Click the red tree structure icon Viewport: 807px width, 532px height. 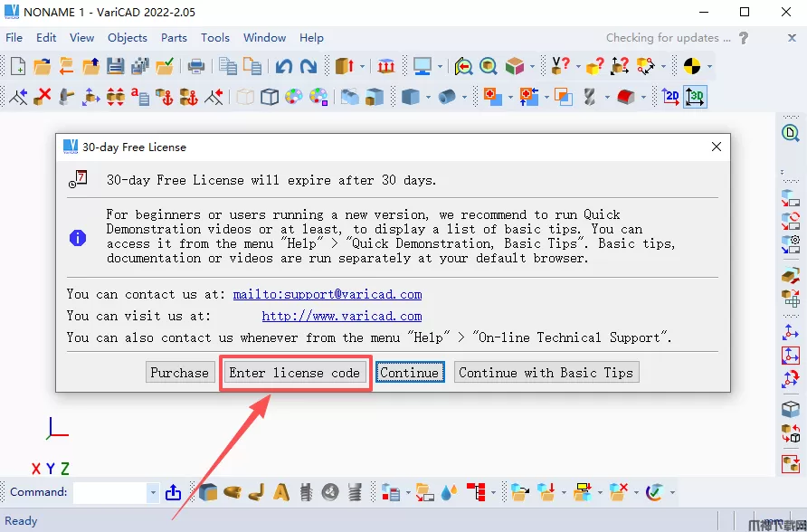477,492
